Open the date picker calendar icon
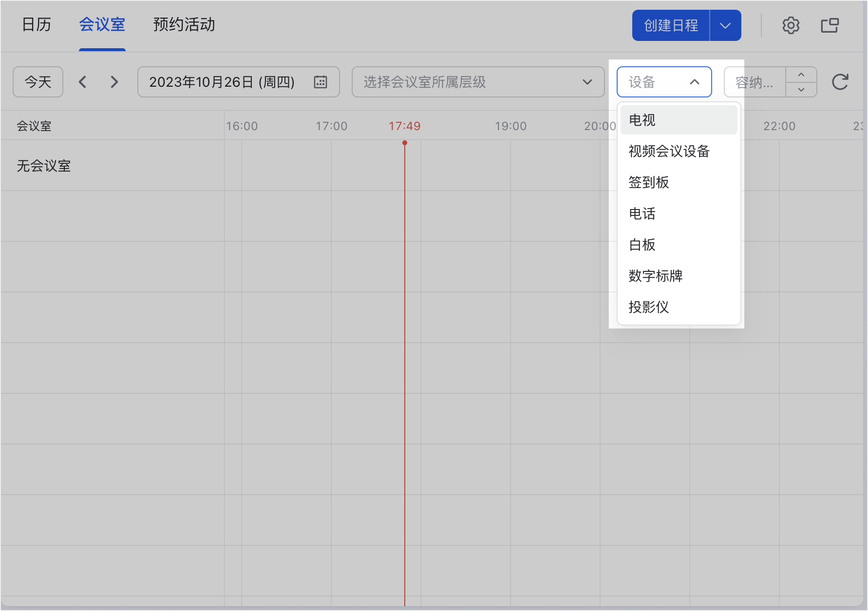Screen dimensions: 868x611 click(320, 82)
